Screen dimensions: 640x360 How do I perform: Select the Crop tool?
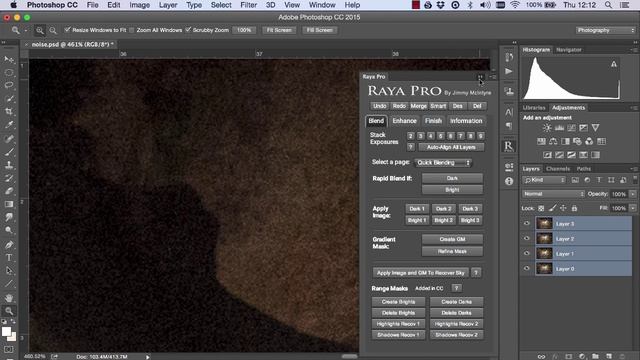click(x=9, y=111)
